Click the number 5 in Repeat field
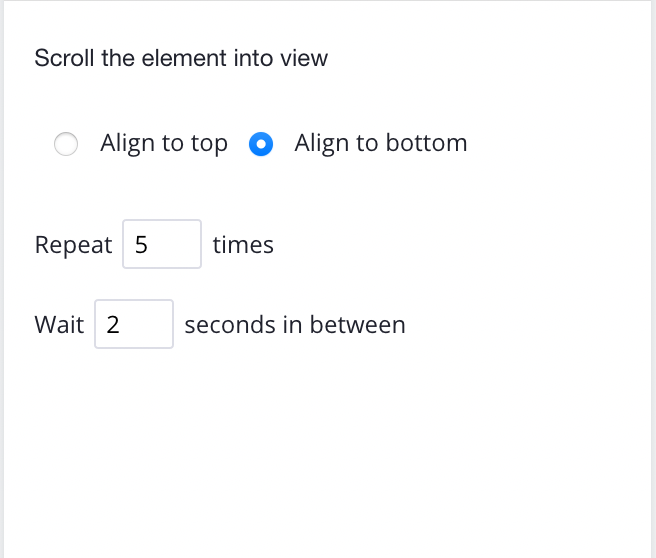The height and width of the screenshot is (558, 656). click(x=141, y=245)
